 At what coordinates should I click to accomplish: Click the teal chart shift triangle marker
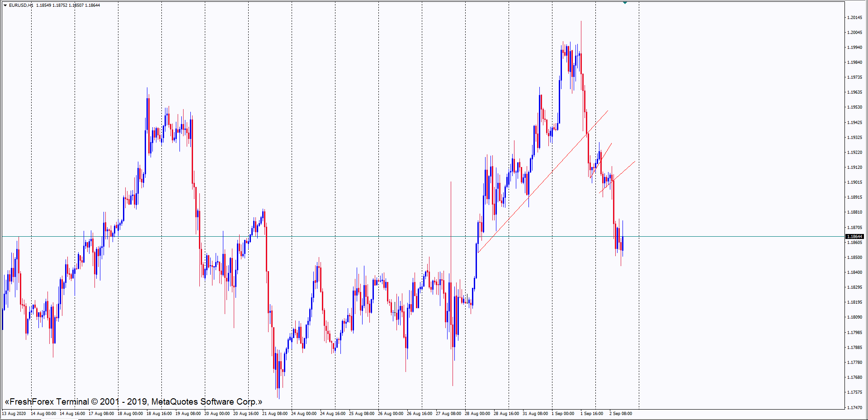(625, 3)
